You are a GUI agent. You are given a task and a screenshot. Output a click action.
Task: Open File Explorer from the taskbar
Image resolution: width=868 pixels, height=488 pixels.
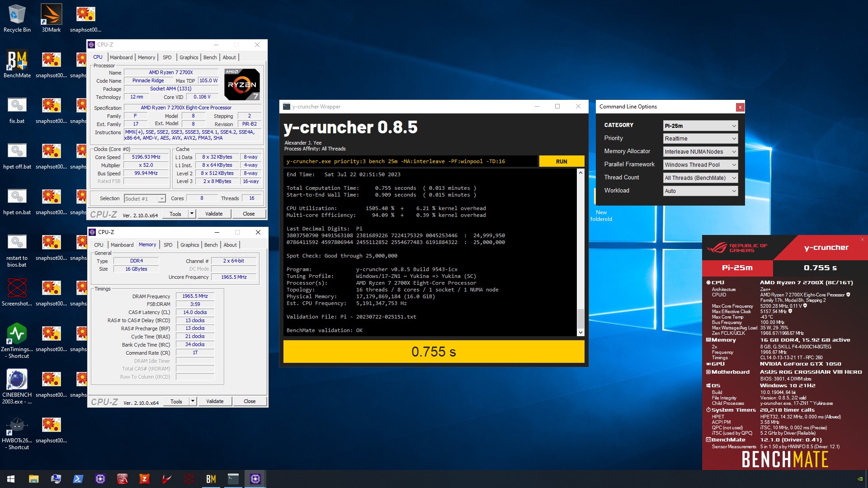33,479
